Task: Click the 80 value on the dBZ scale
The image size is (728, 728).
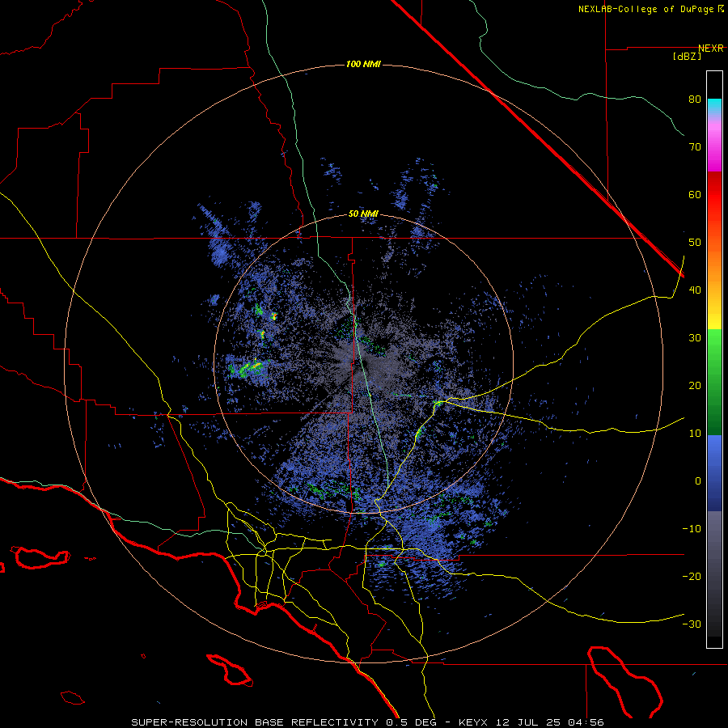Action: (695, 99)
